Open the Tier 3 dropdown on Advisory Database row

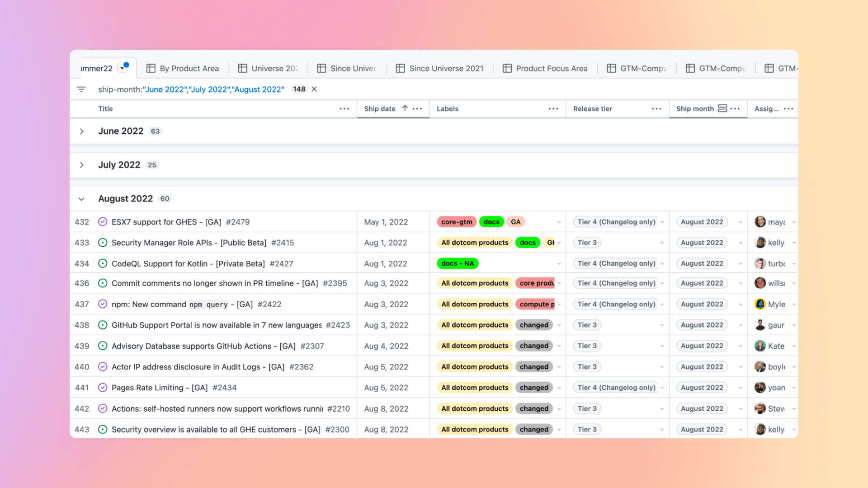(662, 346)
